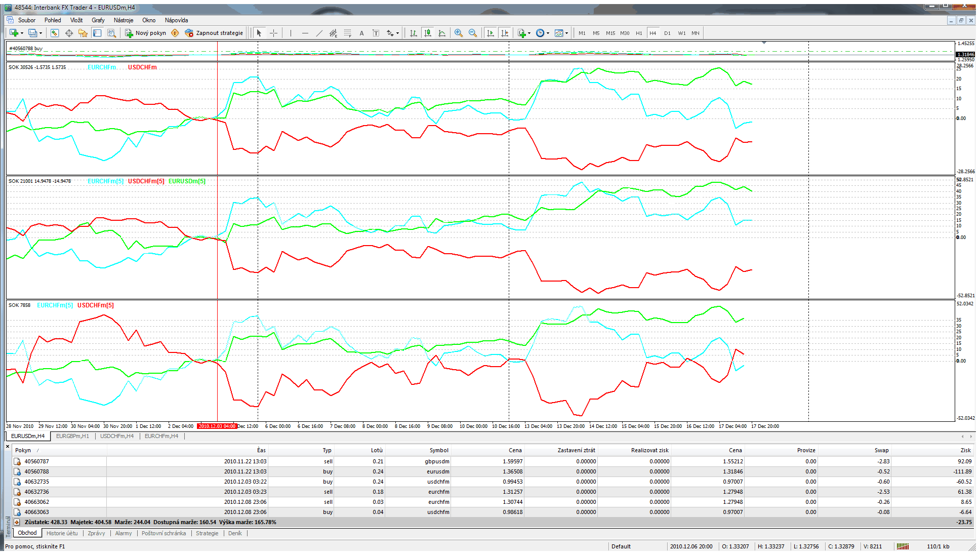Switch to the D1 timeframe button
The width and height of the screenshot is (980, 555).
(667, 33)
